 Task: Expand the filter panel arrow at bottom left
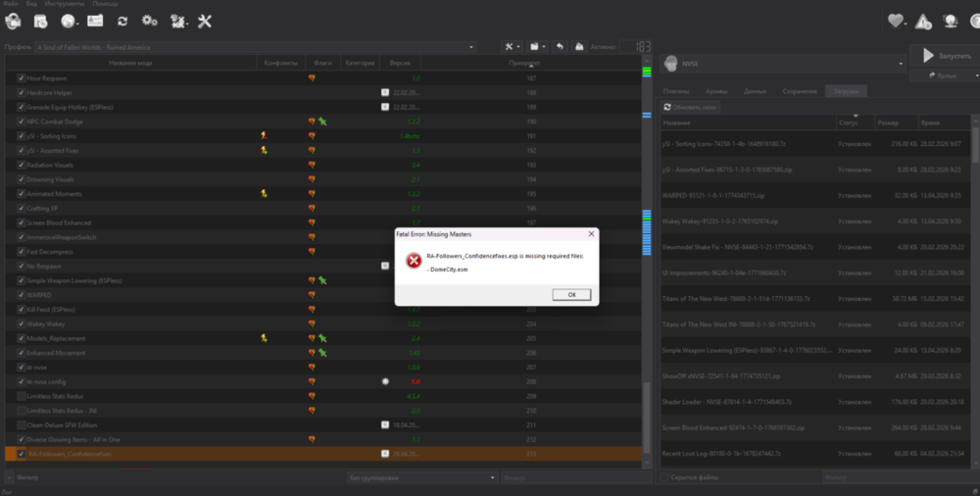pos(9,477)
